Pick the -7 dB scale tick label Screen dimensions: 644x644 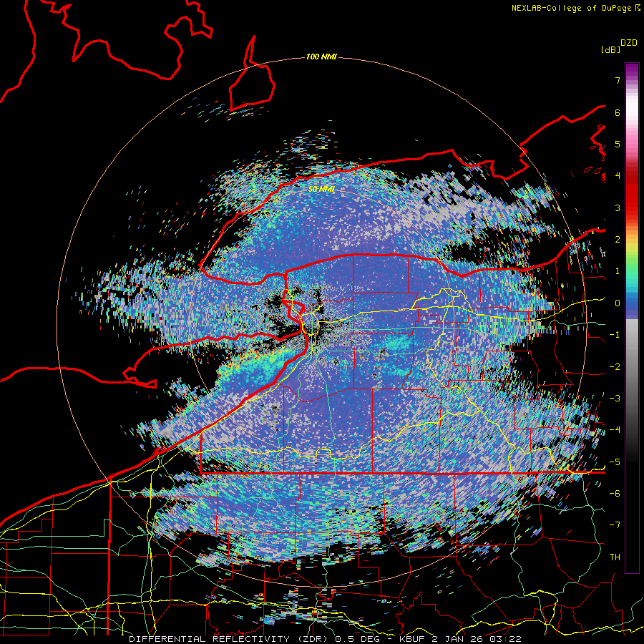pos(615,525)
